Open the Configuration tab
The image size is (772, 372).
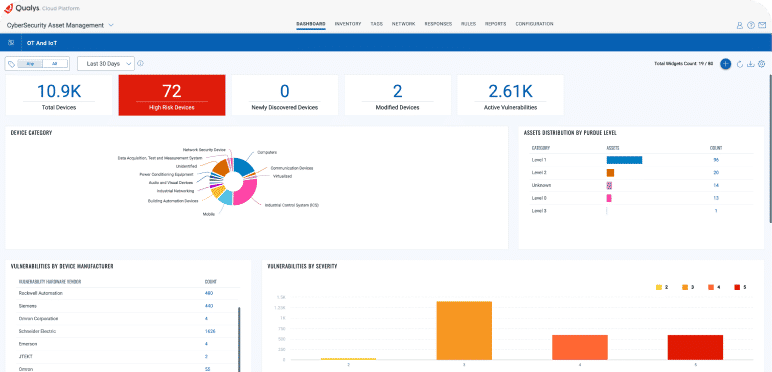(534, 24)
